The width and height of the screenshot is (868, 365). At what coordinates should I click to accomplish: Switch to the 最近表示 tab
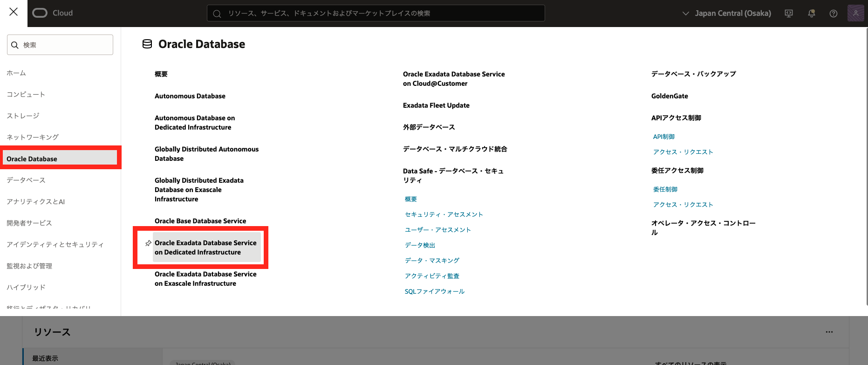click(x=45, y=358)
